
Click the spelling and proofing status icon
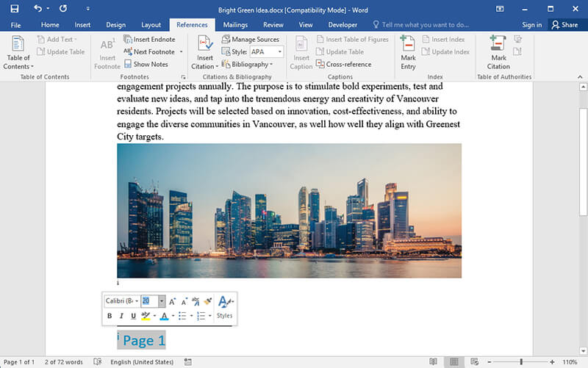click(98, 361)
